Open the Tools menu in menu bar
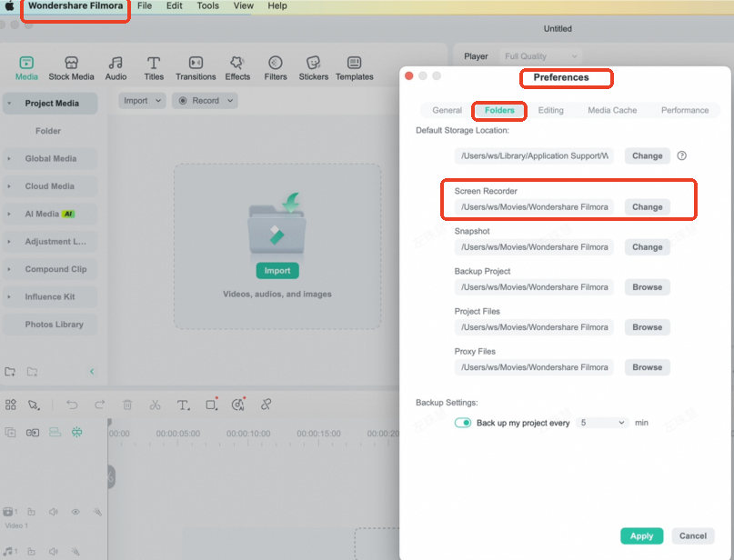 207,5
